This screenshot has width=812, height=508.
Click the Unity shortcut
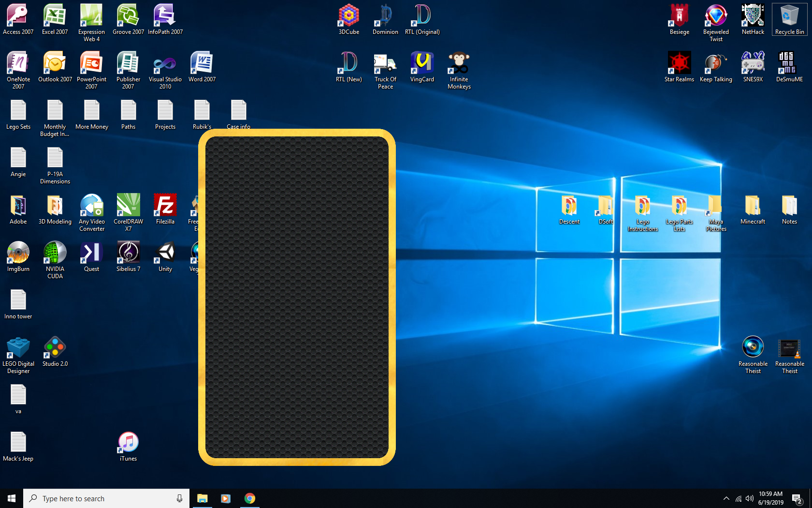pos(165,256)
